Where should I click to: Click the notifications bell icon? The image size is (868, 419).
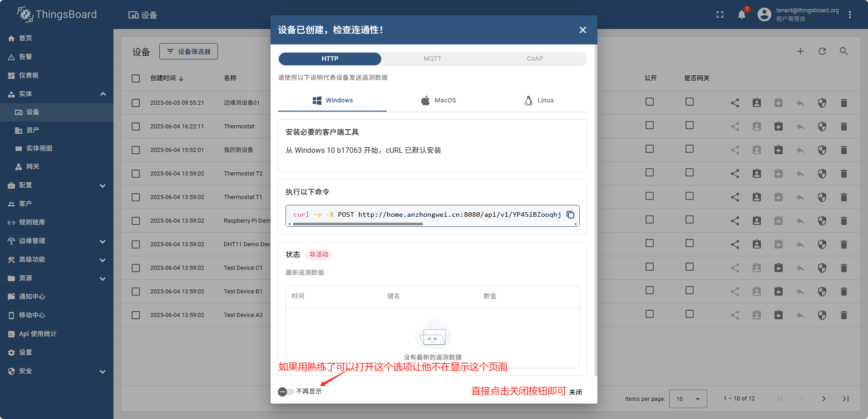pos(741,15)
